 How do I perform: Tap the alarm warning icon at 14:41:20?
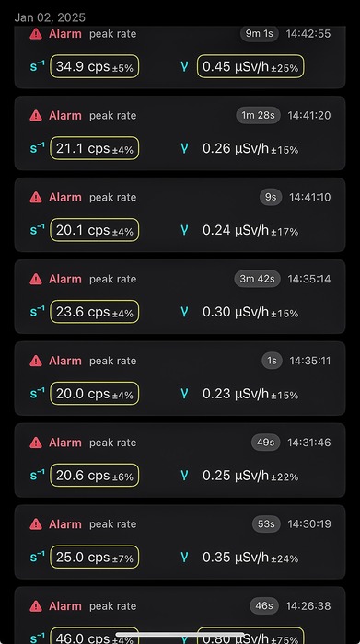click(x=36, y=115)
